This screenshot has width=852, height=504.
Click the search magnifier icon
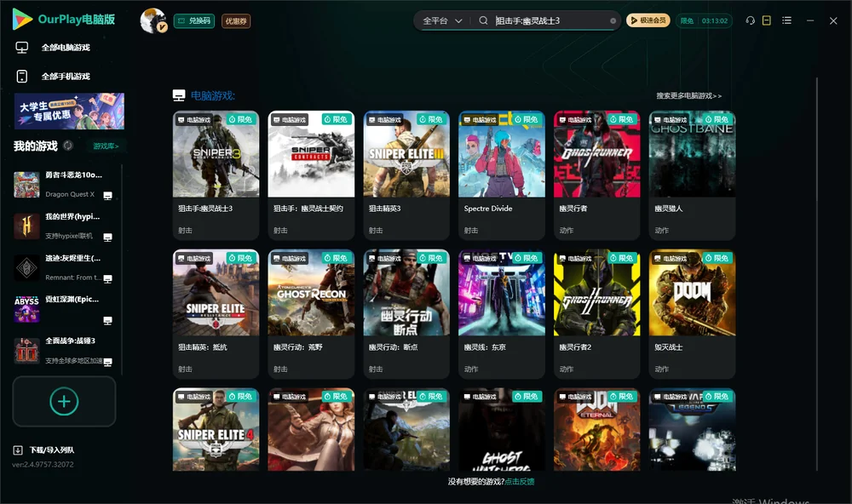click(x=483, y=20)
